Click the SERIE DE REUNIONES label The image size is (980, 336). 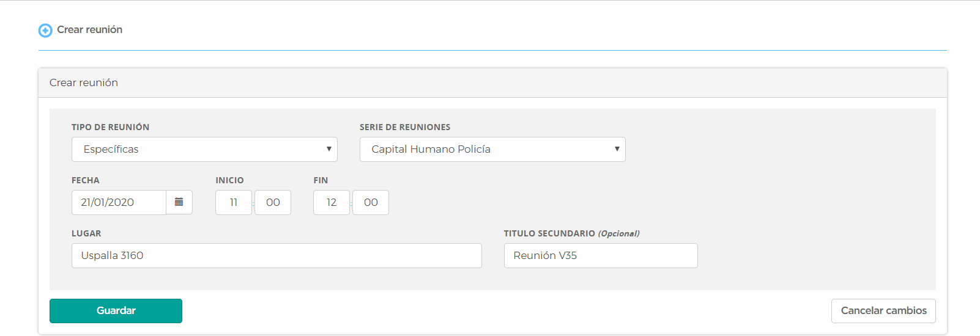tap(405, 127)
